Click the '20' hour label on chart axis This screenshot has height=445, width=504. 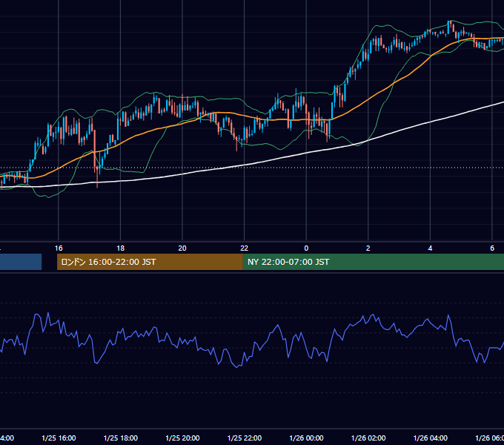tap(182, 248)
